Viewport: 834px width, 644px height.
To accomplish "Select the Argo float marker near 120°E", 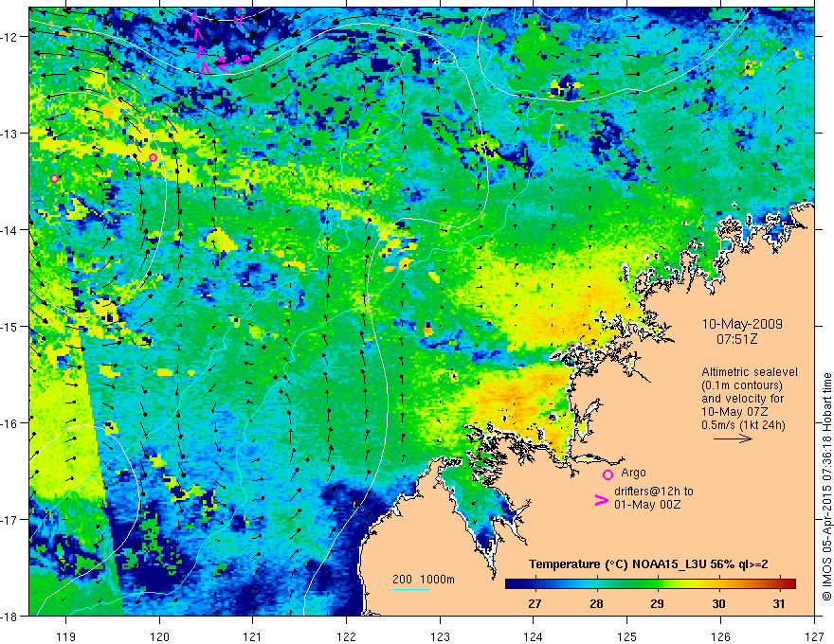I will 154,157.
